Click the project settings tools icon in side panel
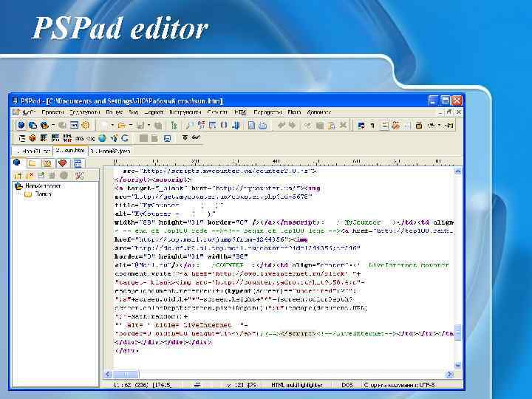This screenshot has width=532, height=399. coord(79,175)
